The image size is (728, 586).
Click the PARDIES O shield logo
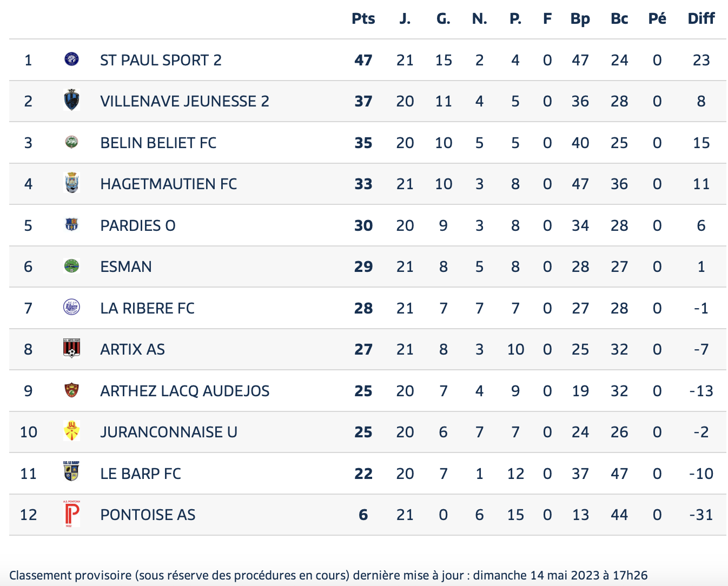click(x=71, y=224)
